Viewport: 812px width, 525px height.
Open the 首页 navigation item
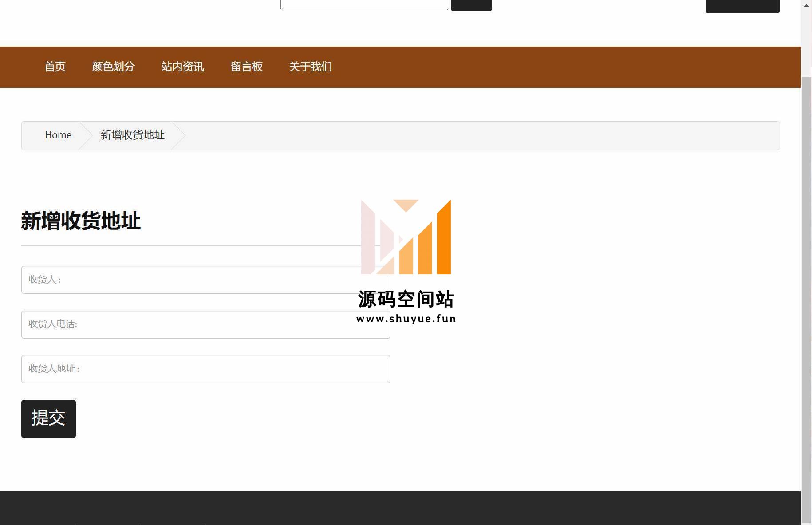tap(55, 67)
